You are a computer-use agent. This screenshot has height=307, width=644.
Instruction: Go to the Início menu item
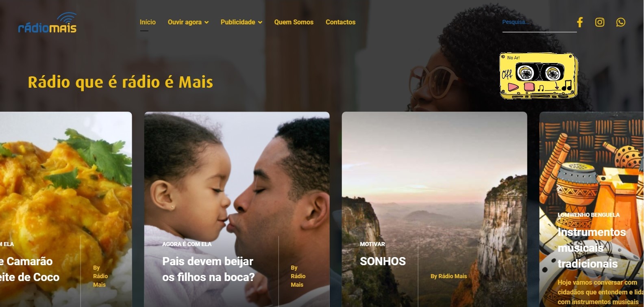pos(148,22)
